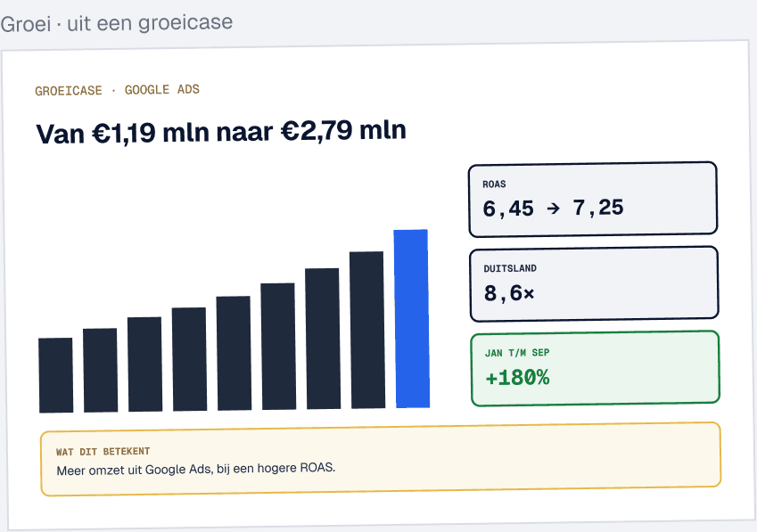Screen dimensions: 757x532
Task: Select the ROAS 6,45 → 7,25 card
Action: (x=593, y=200)
